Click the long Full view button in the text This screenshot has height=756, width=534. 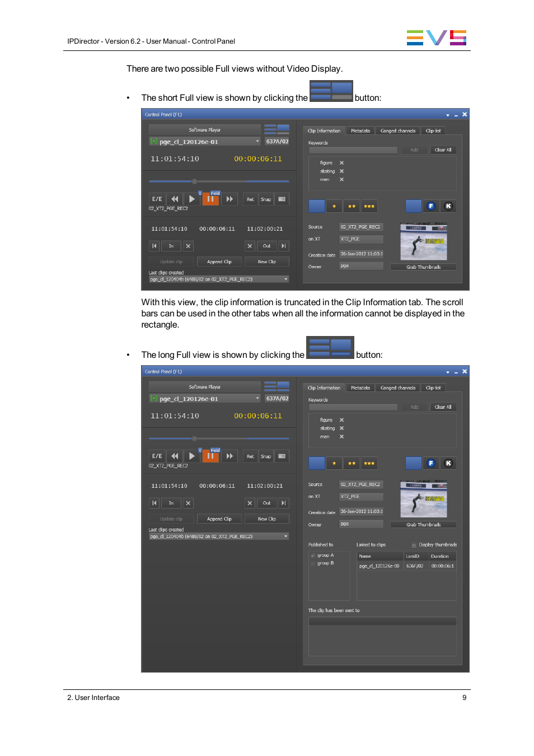330,347
